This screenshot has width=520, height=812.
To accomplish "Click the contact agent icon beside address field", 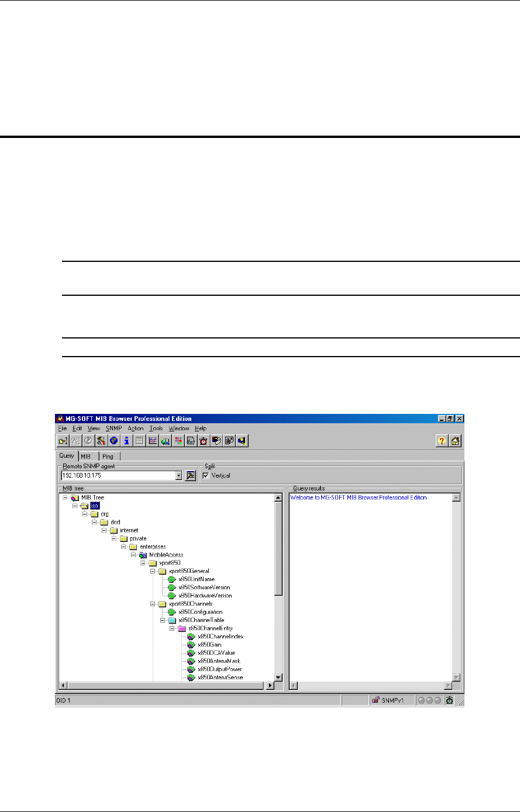I will pos(190,475).
